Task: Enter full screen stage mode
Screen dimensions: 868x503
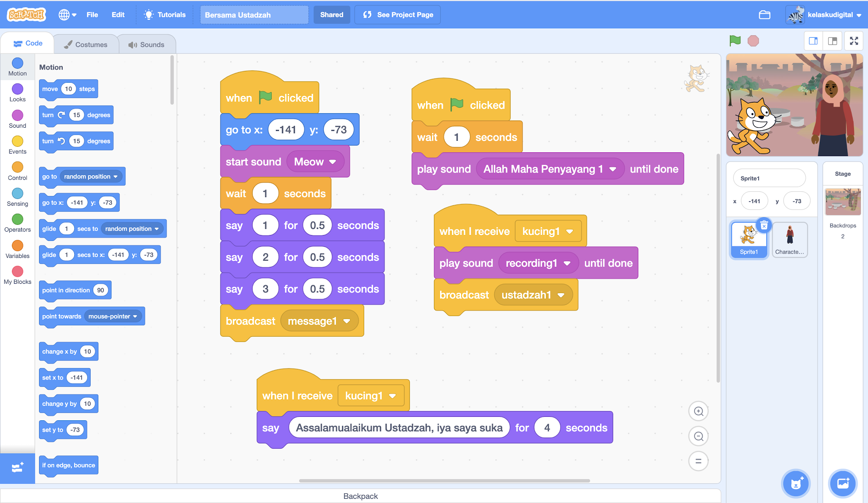Action: click(x=854, y=41)
